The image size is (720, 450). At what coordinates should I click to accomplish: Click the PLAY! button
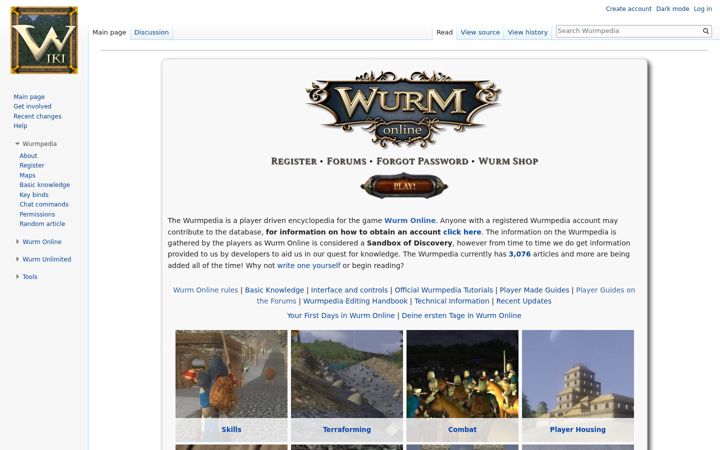click(x=404, y=186)
